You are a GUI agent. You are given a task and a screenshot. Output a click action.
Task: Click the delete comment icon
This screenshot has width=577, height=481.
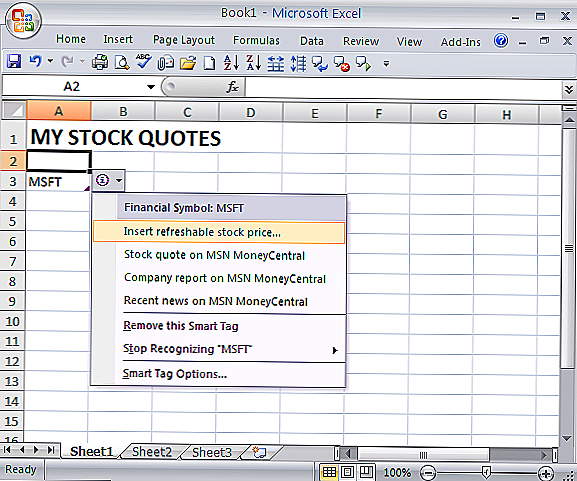[x=342, y=64]
